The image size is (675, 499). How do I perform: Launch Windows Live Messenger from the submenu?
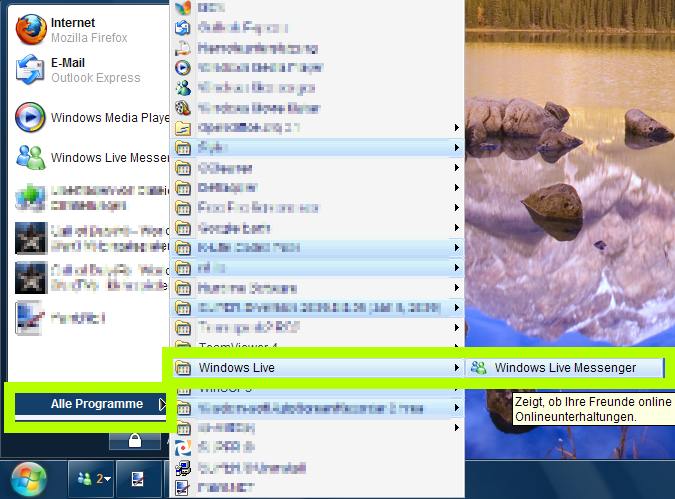(x=565, y=368)
